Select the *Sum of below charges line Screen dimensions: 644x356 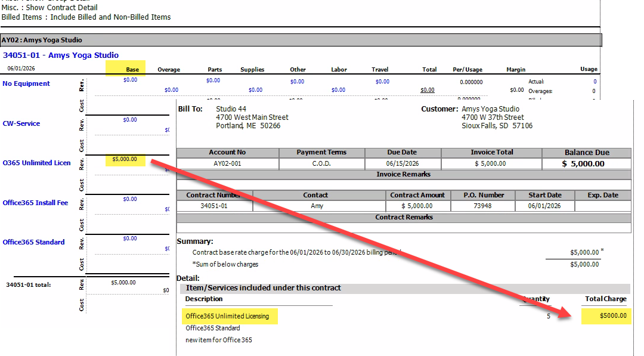tap(225, 264)
